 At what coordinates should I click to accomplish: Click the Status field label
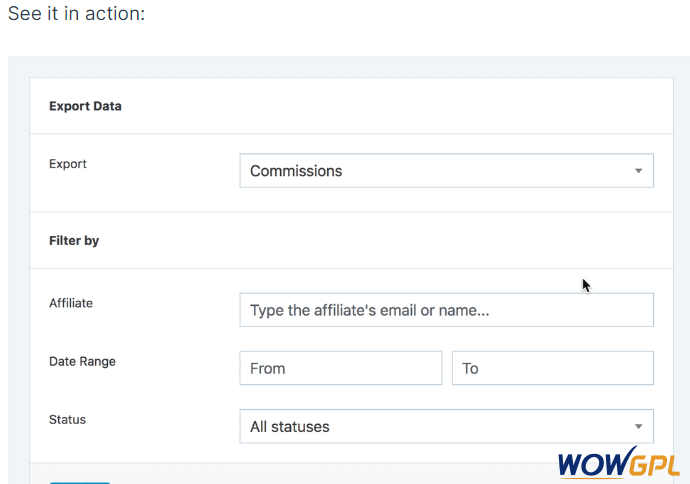pos(67,420)
